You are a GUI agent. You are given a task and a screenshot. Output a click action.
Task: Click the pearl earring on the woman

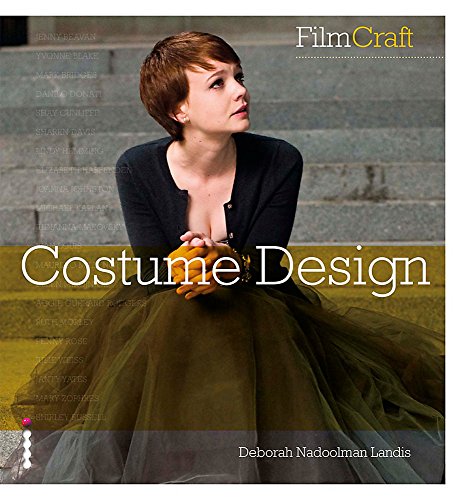[x=185, y=119]
